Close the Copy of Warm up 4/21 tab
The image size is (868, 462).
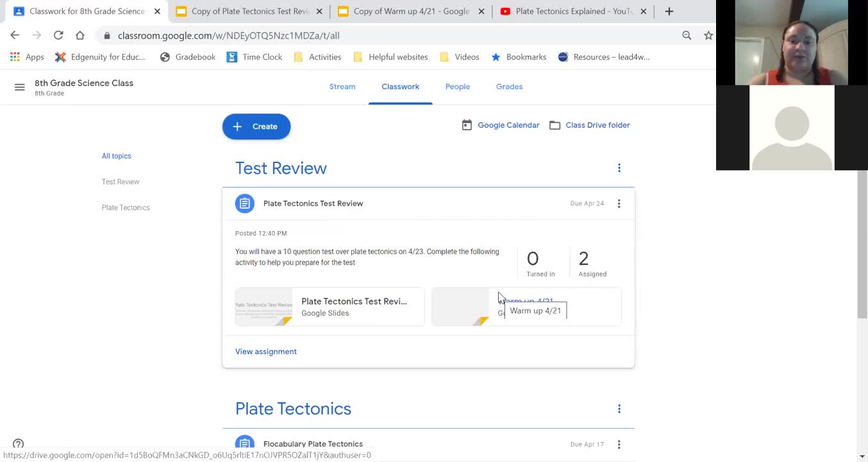pos(481,11)
